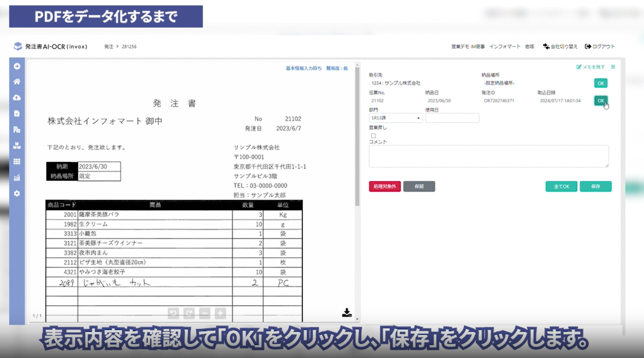Click the 夜市肉まん product row

click(x=174, y=253)
